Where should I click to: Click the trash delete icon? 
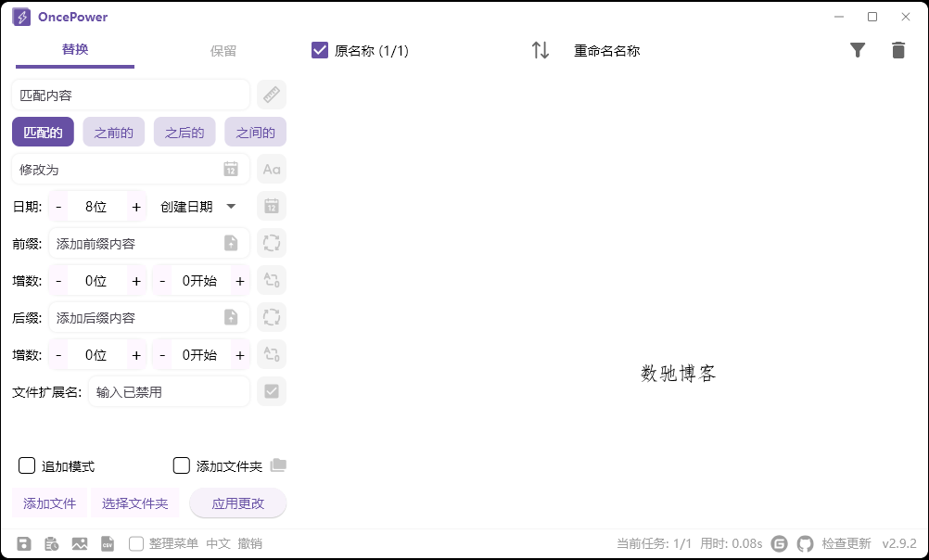coord(898,50)
